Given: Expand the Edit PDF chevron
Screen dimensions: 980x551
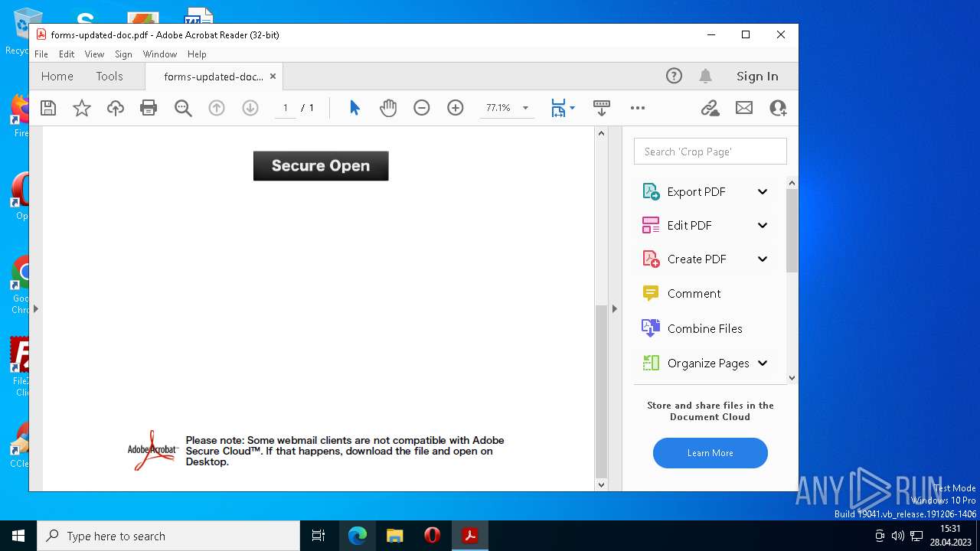Looking at the screenshot, I should pyautogui.click(x=763, y=225).
